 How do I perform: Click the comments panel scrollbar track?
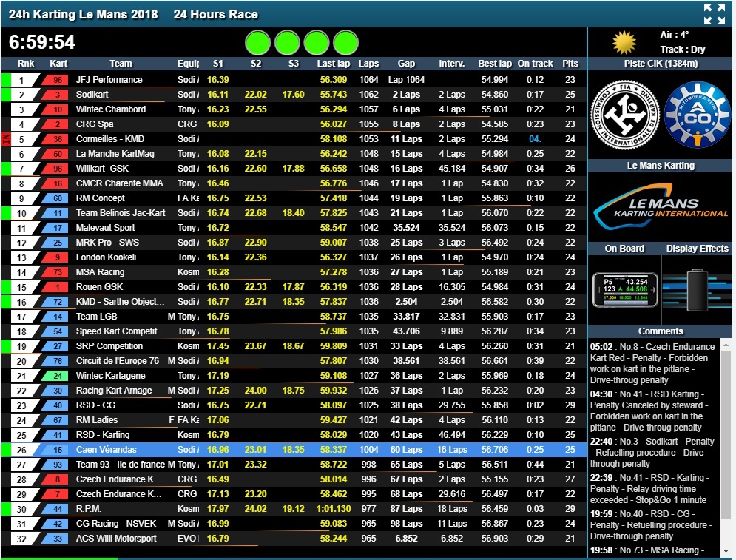726,448
